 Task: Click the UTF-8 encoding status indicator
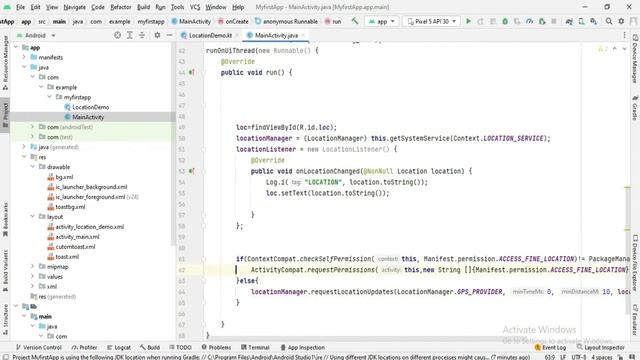(x=579, y=357)
